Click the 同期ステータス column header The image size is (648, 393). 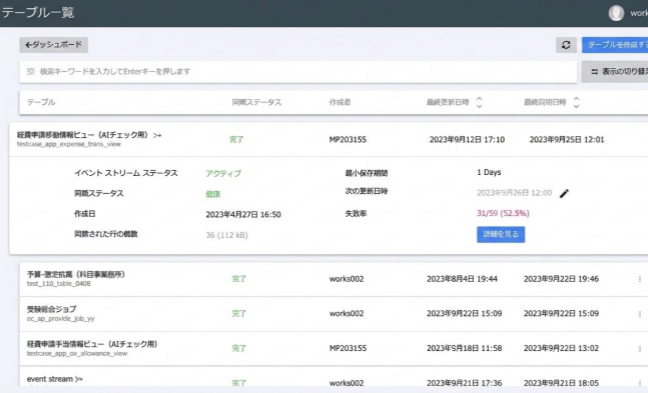[256, 102]
